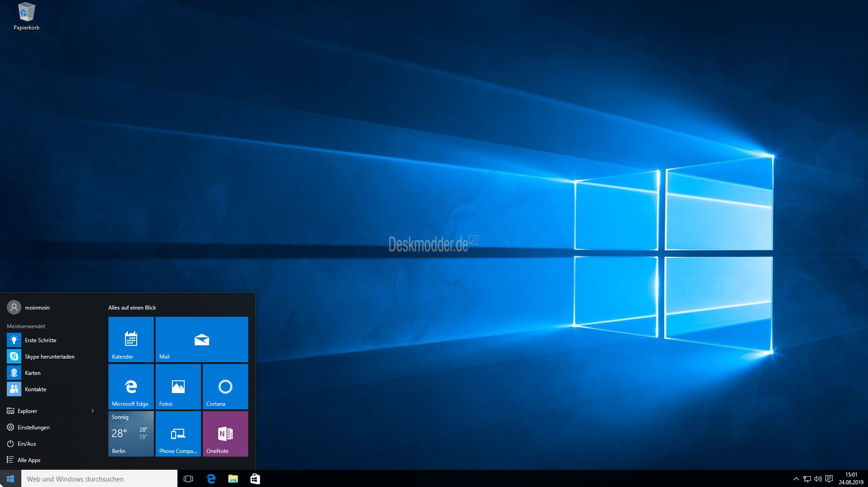The image size is (868, 487).
Task: Click the Meistverwendet label
Action: (26, 326)
